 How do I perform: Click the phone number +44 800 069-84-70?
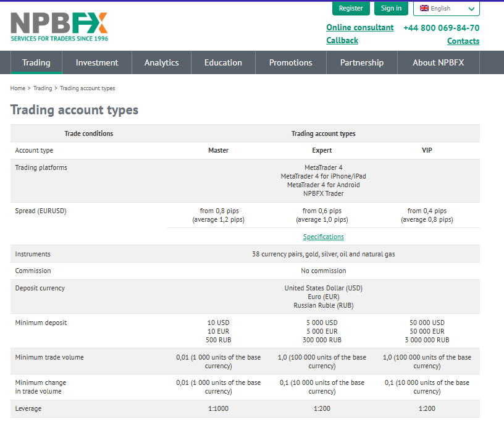point(442,28)
